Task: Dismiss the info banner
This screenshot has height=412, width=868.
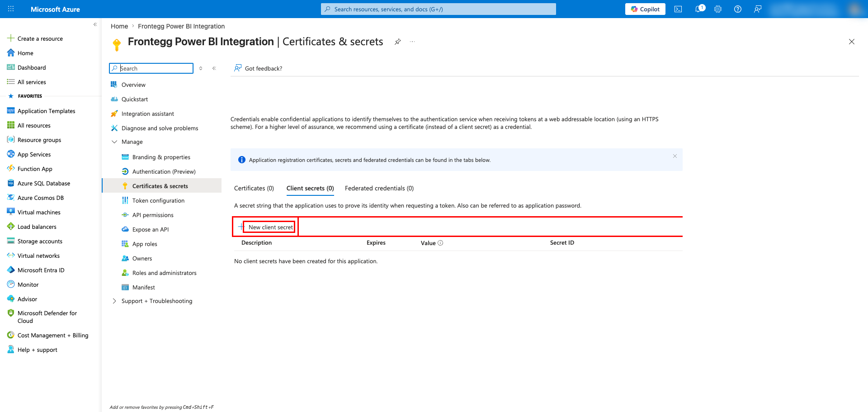Action: pyautogui.click(x=675, y=156)
